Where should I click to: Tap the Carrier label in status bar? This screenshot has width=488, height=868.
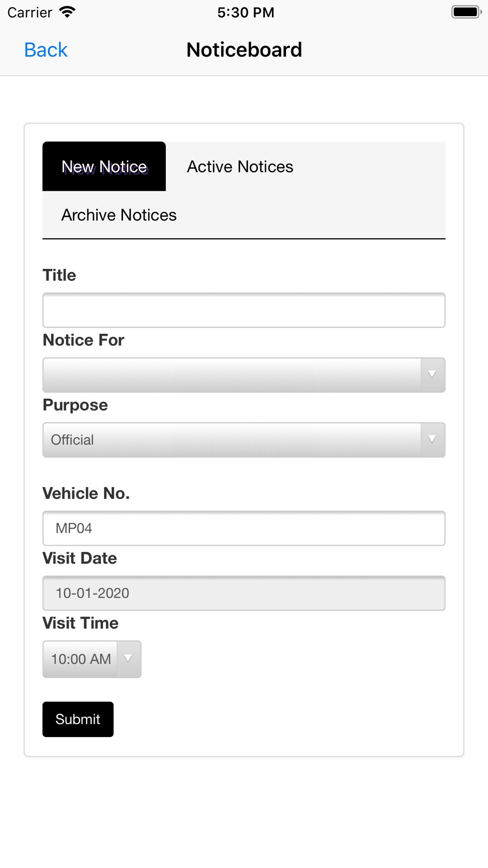[x=30, y=12]
